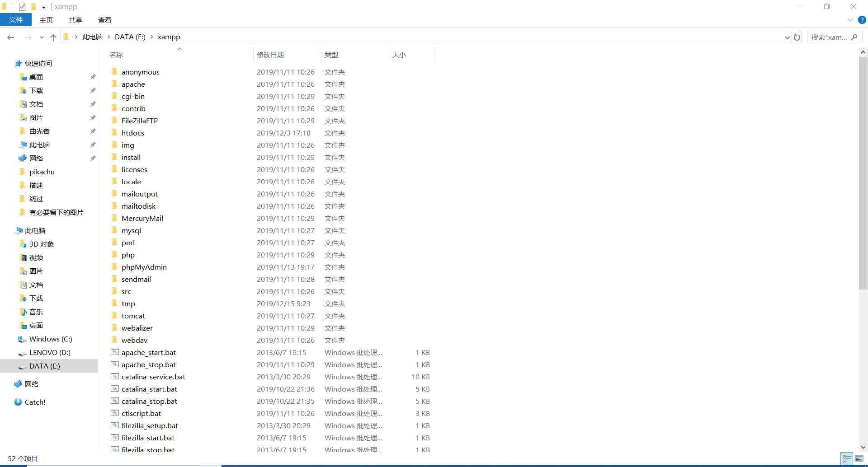Open 网络 at bottom of navigation pane
This screenshot has width=868, height=467.
[x=31, y=384]
